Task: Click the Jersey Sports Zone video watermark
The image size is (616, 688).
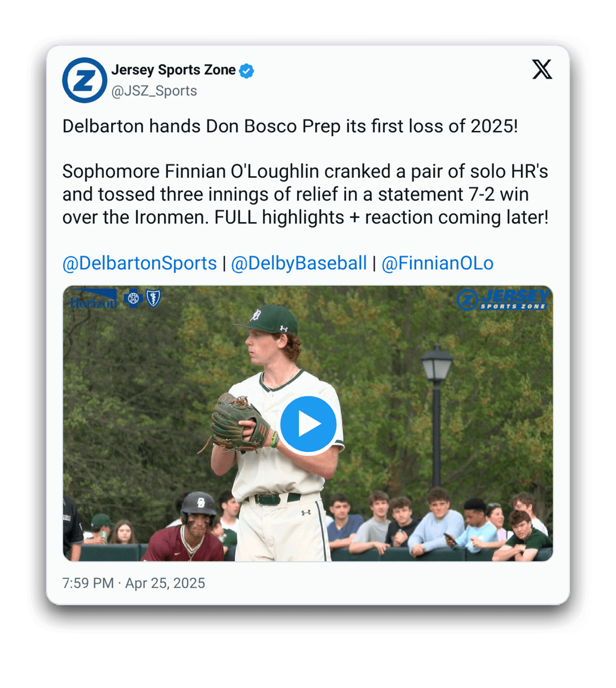Action: tap(502, 300)
